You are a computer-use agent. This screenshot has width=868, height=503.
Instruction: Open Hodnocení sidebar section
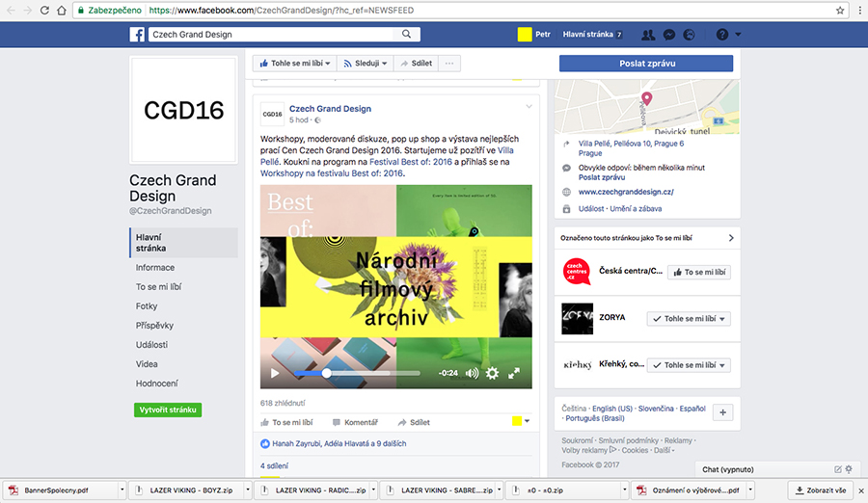pos(156,384)
